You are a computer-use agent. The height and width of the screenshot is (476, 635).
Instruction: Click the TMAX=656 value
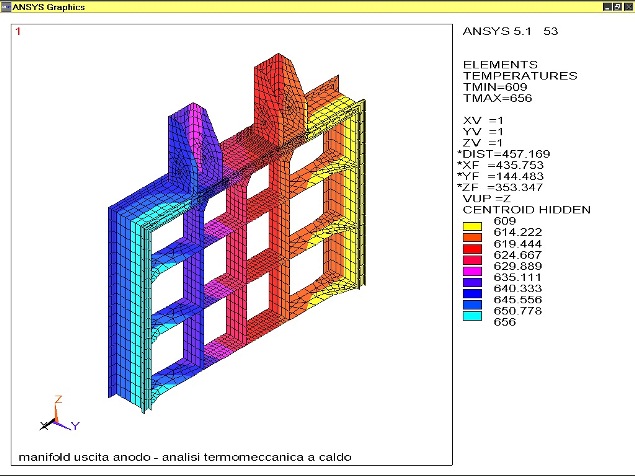point(497,98)
